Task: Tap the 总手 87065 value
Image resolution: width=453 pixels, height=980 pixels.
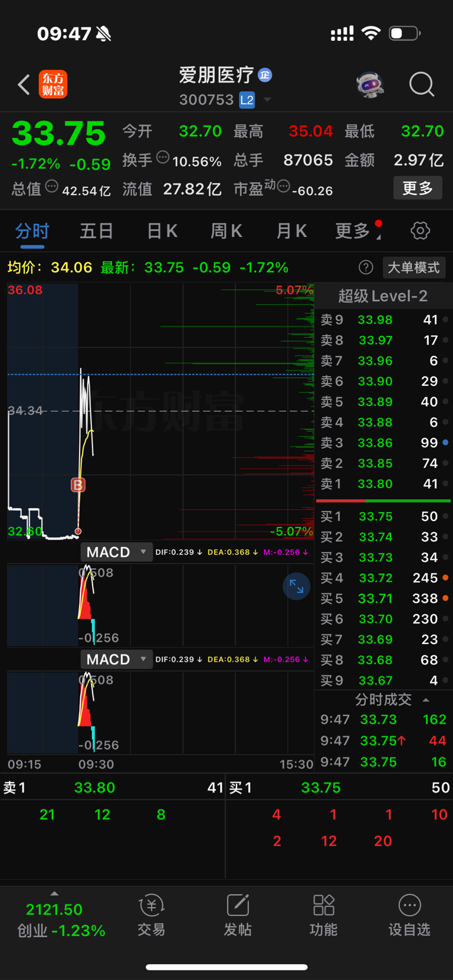Action: click(308, 160)
